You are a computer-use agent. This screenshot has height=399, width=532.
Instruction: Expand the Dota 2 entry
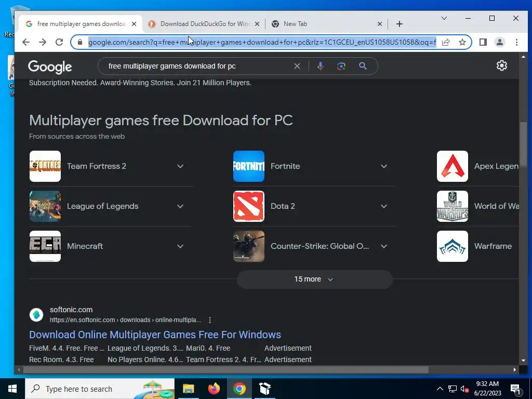click(384, 206)
